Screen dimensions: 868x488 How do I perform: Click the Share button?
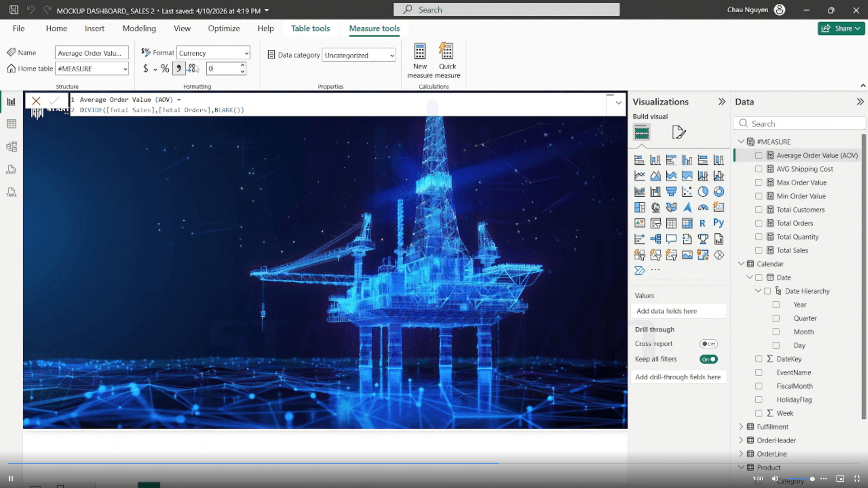(841, 28)
